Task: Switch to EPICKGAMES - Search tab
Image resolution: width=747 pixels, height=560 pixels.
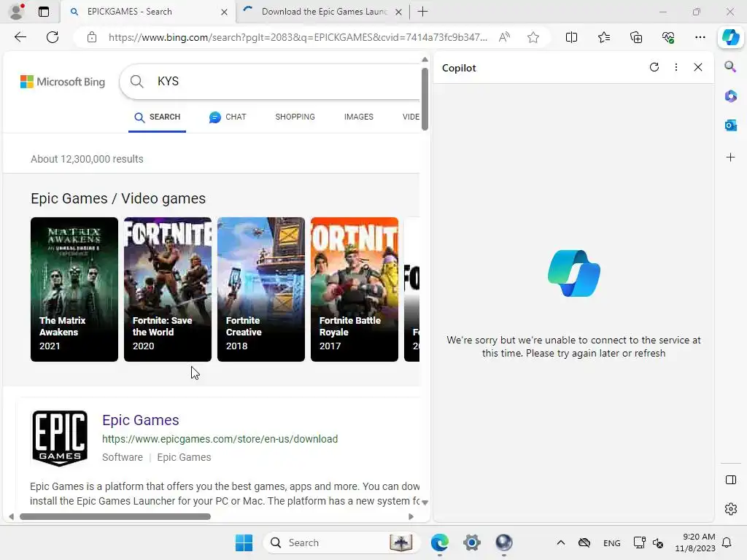Action: [x=147, y=12]
